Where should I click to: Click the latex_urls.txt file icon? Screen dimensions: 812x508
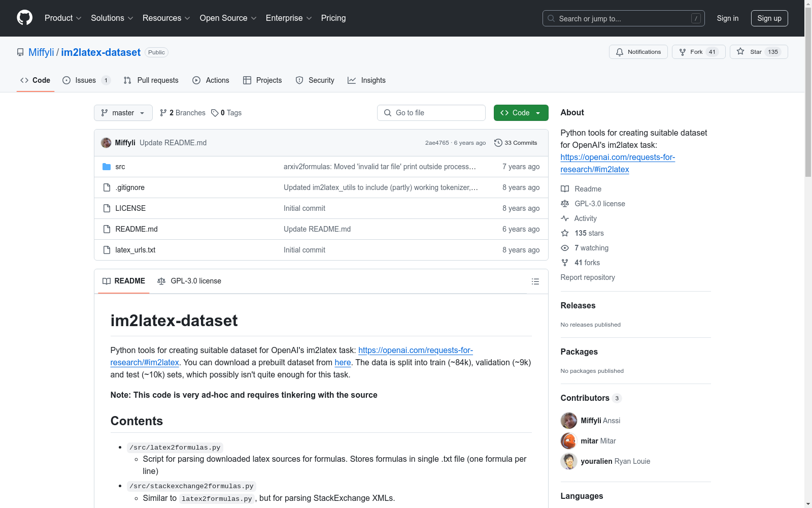point(107,250)
